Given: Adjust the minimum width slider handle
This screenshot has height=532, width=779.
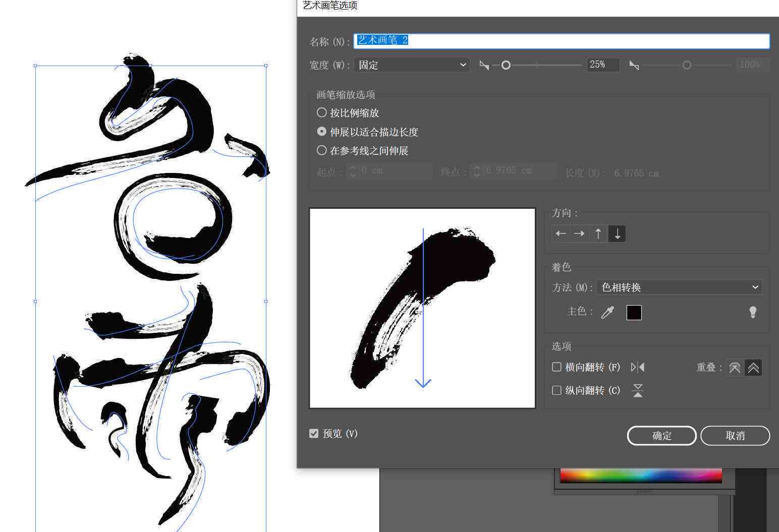Looking at the screenshot, I should tap(506, 65).
